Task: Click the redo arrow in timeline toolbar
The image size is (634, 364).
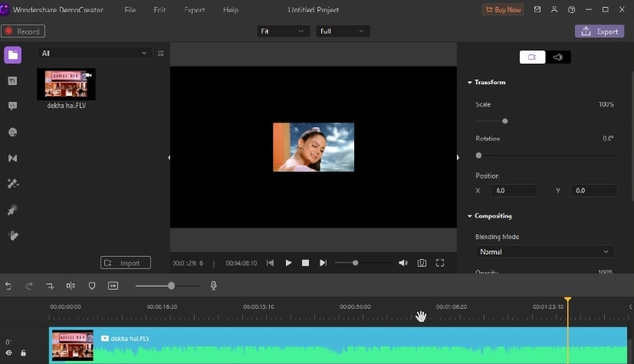Action: coord(29,286)
